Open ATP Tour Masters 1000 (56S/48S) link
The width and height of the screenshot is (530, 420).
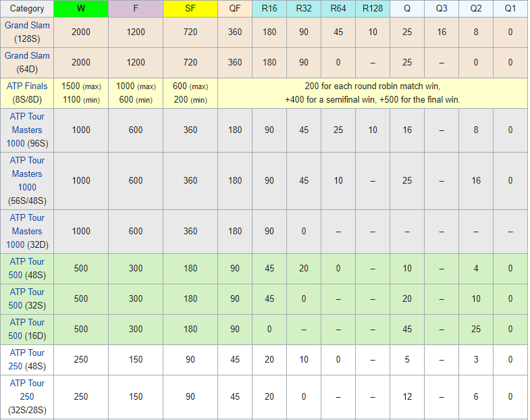pos(27,174)
